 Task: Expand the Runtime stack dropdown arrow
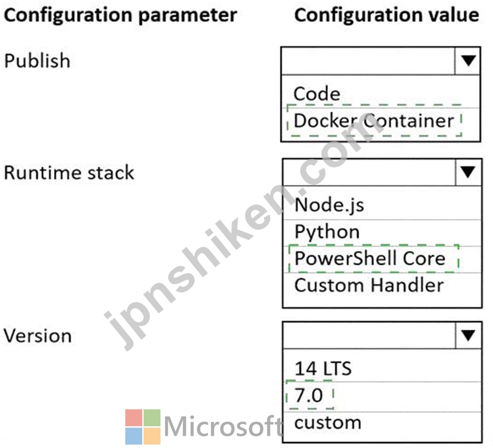pos(468,172)
